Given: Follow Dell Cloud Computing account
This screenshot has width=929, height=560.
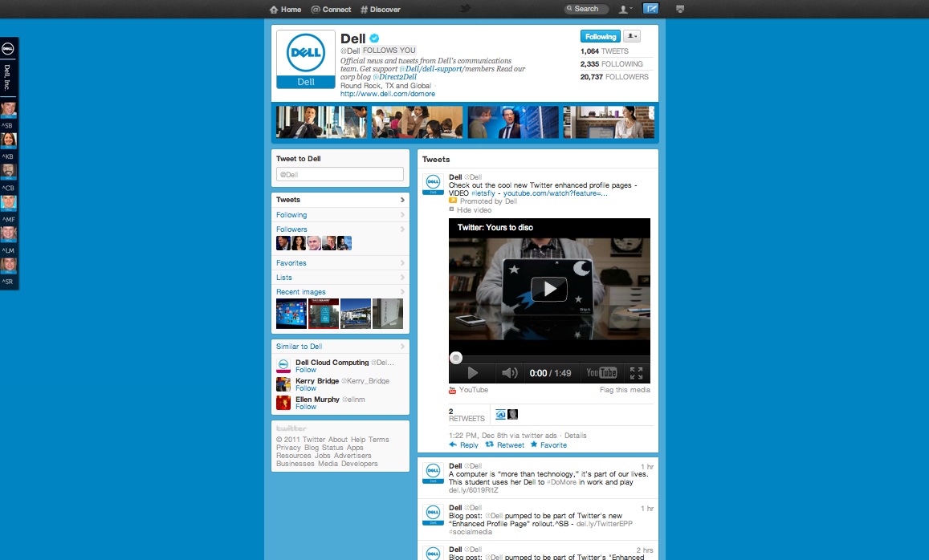Looking at the screenshot, I should 306,370.
